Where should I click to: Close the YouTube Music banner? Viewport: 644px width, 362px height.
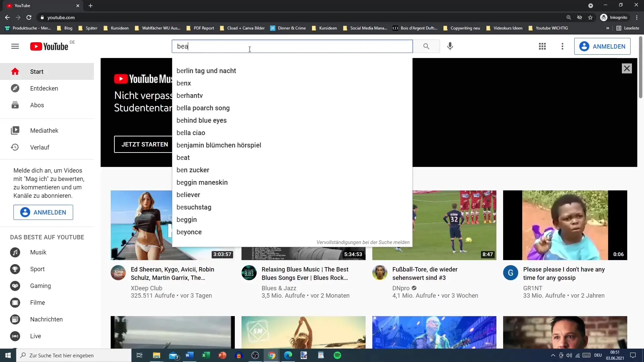pyautogui.click(x=627, y=68)
